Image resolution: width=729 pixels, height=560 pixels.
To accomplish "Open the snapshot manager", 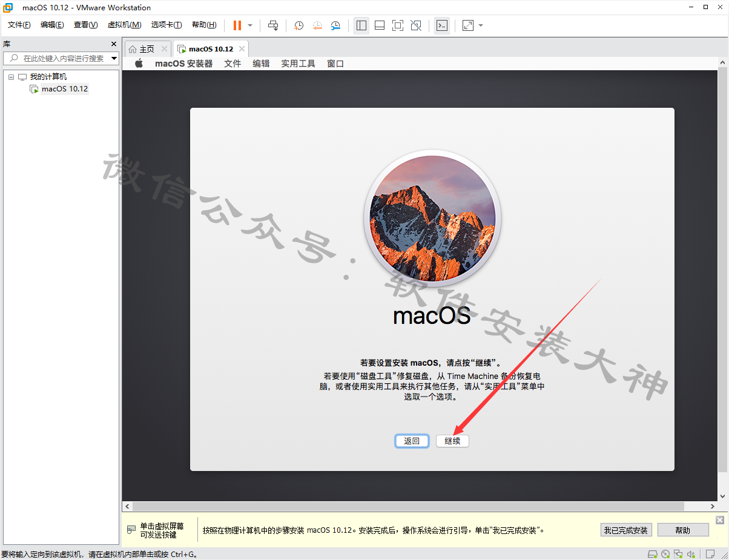I will pyautogui.click(x=335, y=25).
